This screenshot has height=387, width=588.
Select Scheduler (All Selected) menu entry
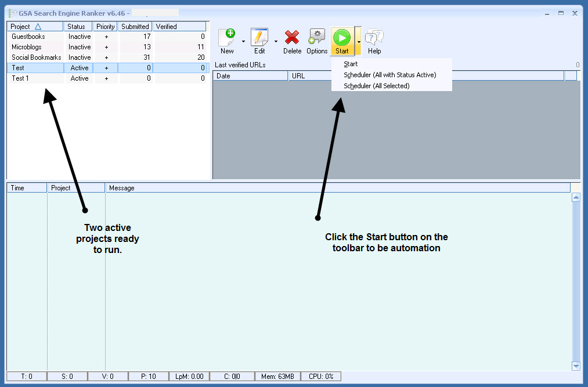376,86
